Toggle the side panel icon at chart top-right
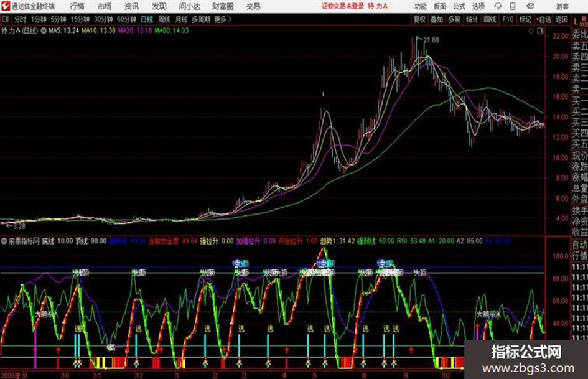This screenshot has height=379, width=588. [540, 31]
